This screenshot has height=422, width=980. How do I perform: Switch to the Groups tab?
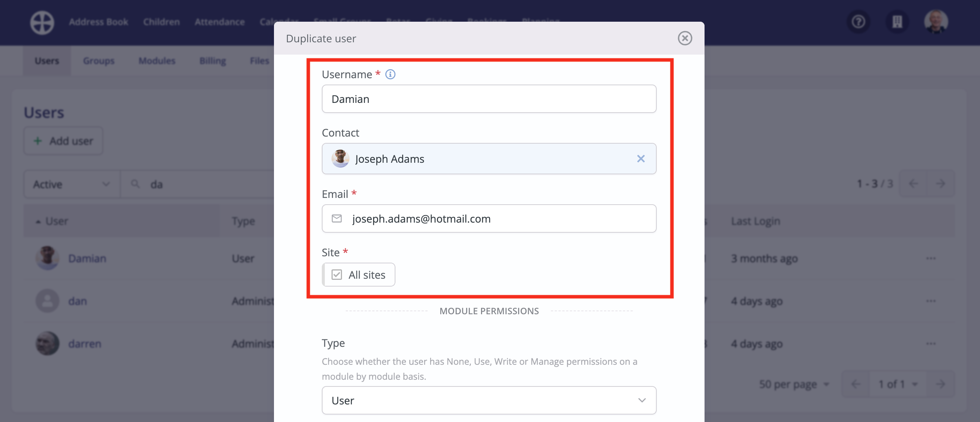(98, 61)
